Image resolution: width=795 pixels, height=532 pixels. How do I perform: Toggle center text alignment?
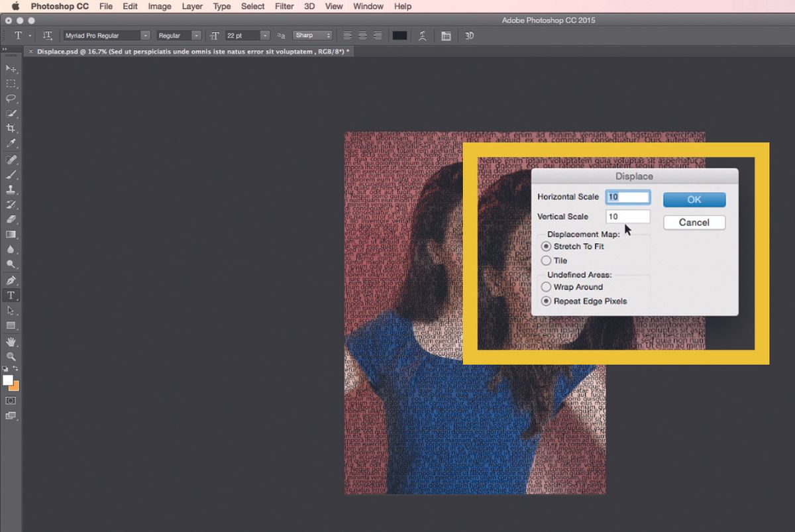[x=362, y=35]
